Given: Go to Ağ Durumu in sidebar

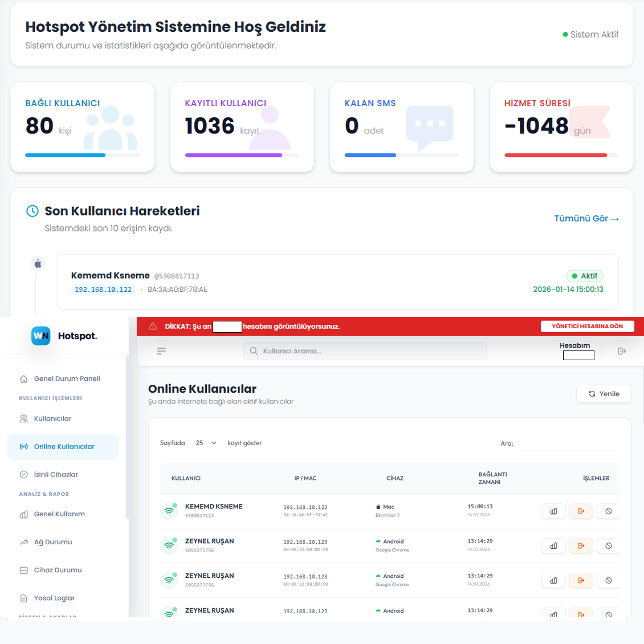Looking at the screenshot, I should point(53,542).
